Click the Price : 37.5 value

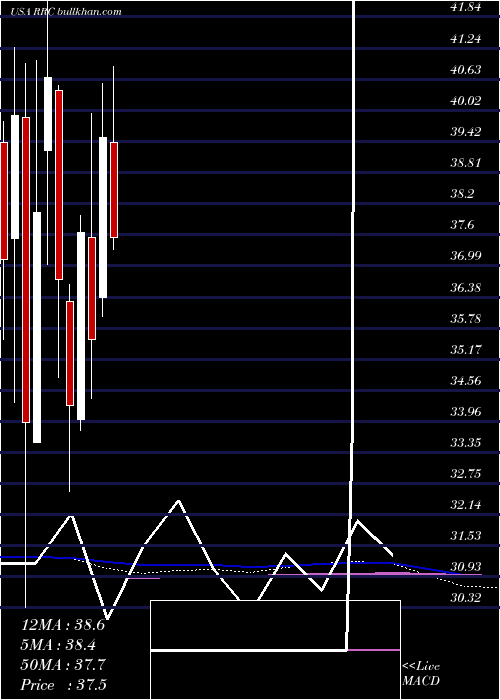[63, 685]
